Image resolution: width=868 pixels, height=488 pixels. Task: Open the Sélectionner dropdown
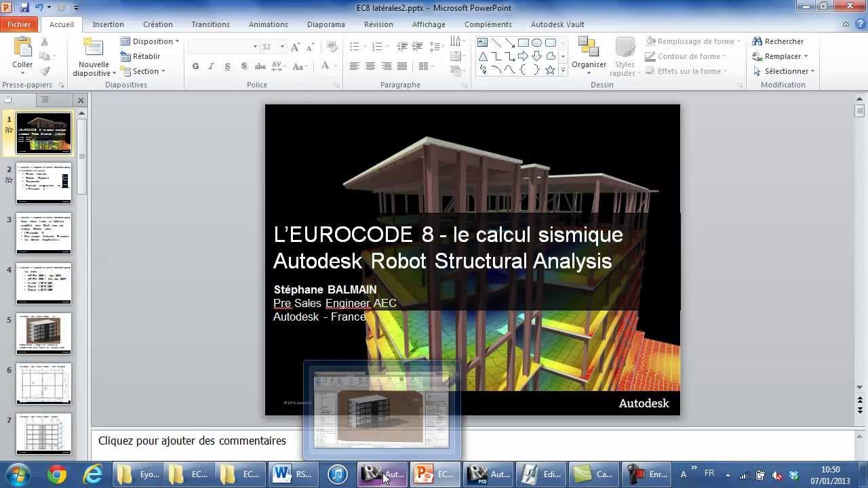pyautogui.click(x=783, y=71)
